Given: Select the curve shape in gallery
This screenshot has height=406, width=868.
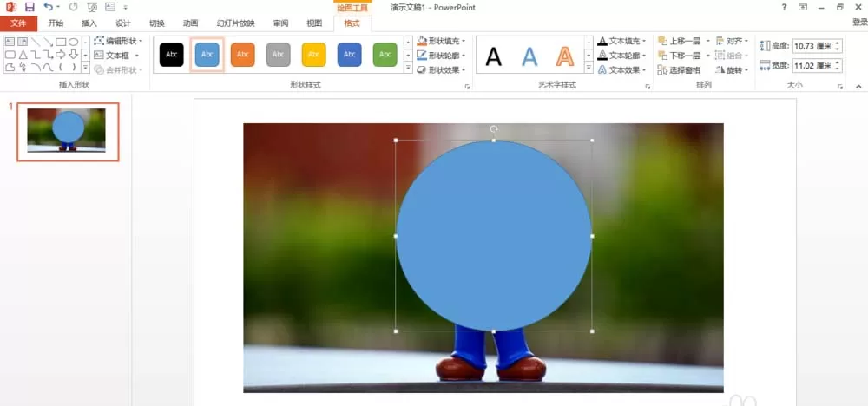Looking at the screenshot, I should click(48, 67).
